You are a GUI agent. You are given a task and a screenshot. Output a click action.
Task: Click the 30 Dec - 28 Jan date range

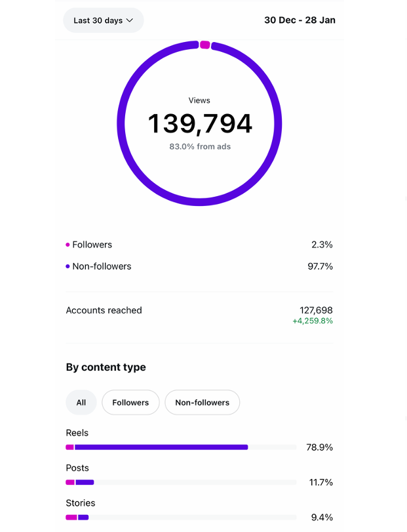pos(300,20)
